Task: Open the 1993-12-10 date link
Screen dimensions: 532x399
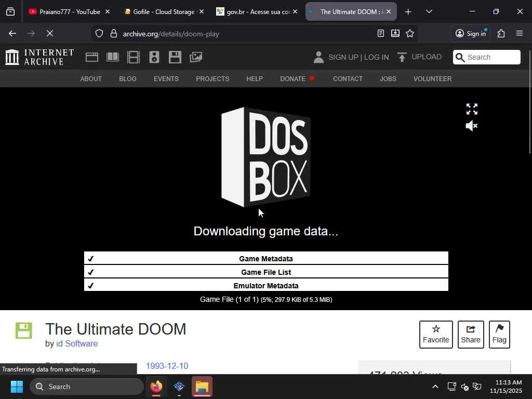Action: (x=167, y=366)
